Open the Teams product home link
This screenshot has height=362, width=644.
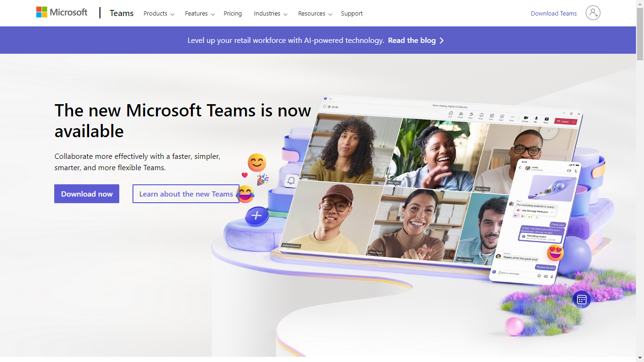122,13
